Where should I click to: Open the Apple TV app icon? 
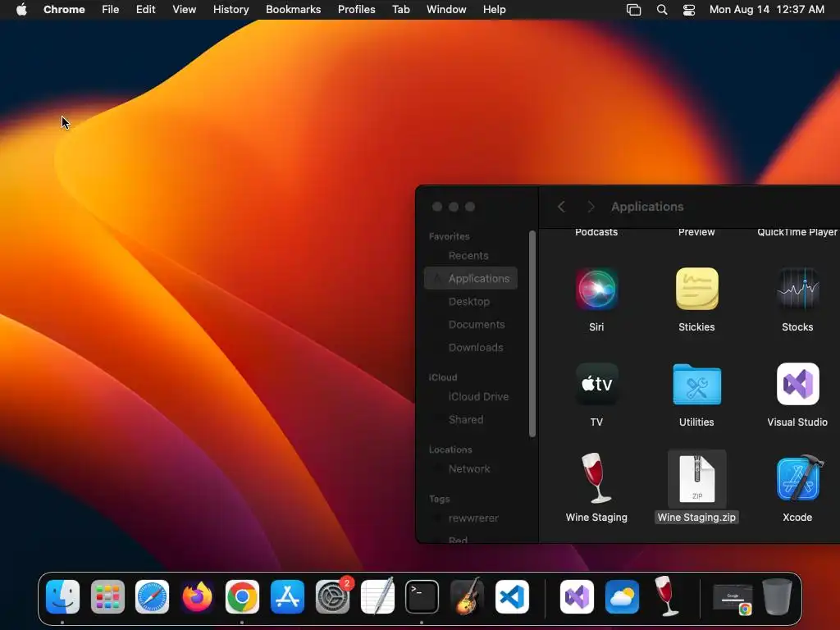click(596, 384)
